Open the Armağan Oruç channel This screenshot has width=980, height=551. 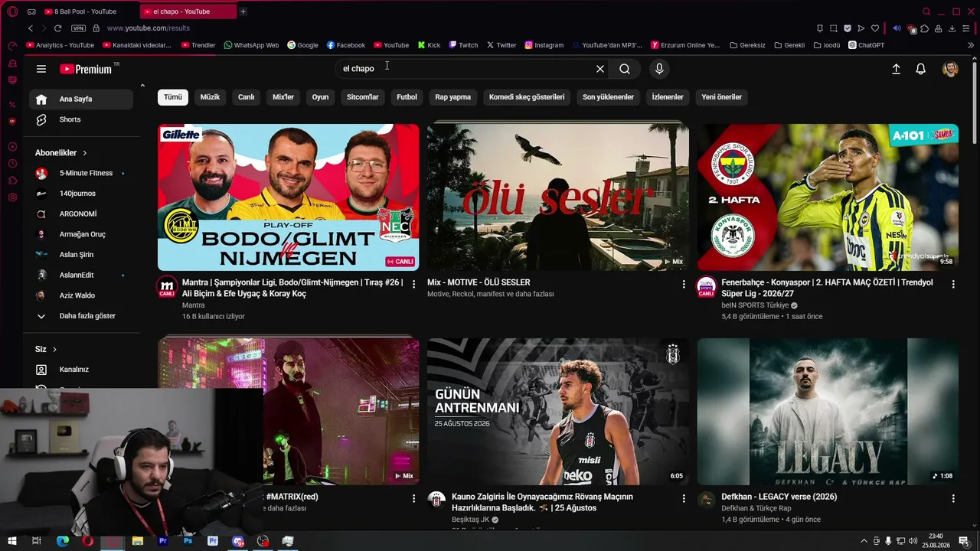81,234
